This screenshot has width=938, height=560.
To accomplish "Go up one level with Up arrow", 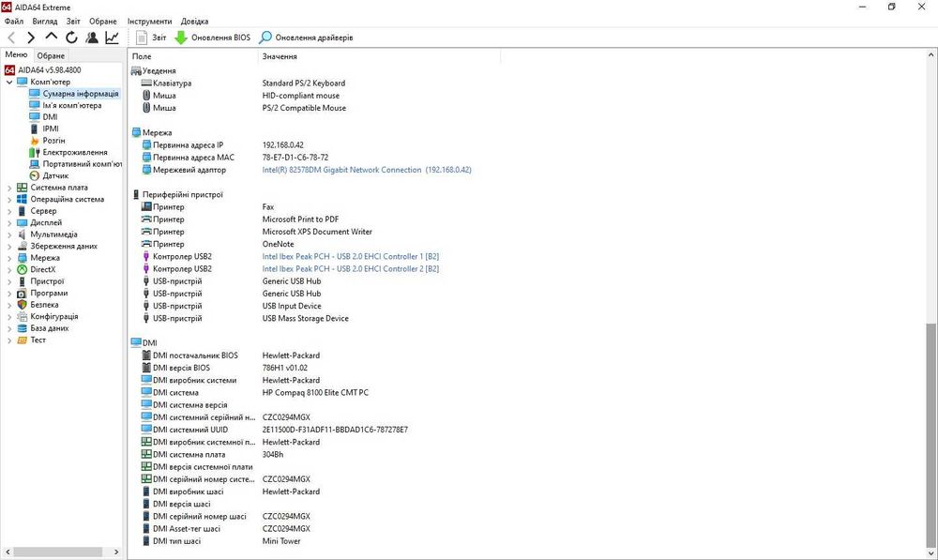I will pos(52,38).
